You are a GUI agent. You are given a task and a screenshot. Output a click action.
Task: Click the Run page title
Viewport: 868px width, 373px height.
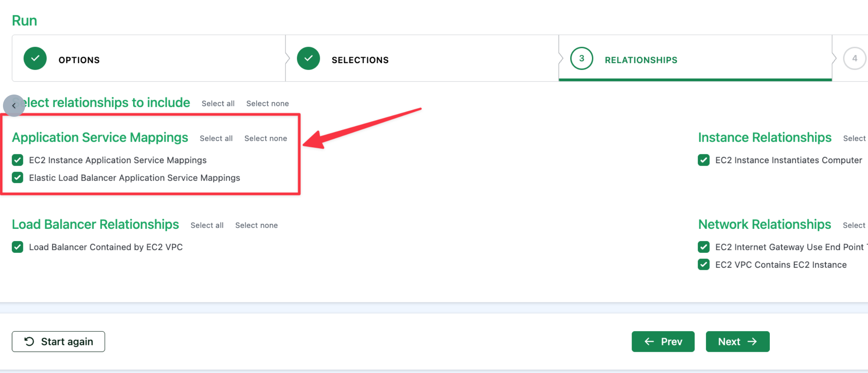(24, 21)
